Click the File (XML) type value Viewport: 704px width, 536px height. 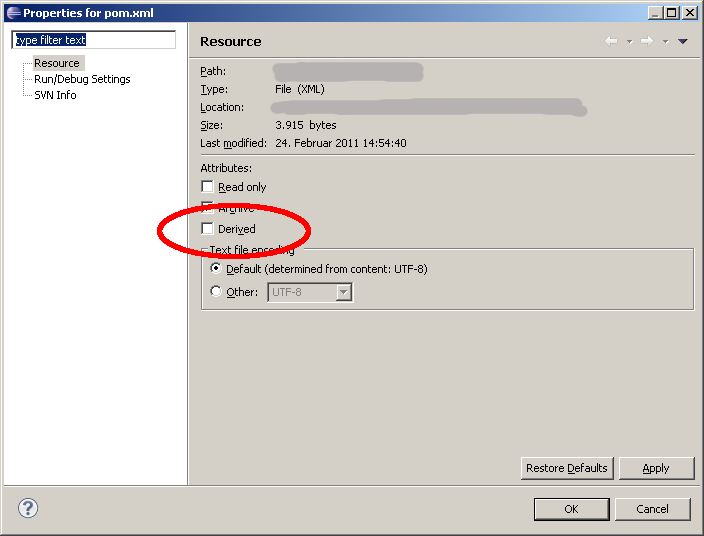pyautogui.click(x=299, y=89)
